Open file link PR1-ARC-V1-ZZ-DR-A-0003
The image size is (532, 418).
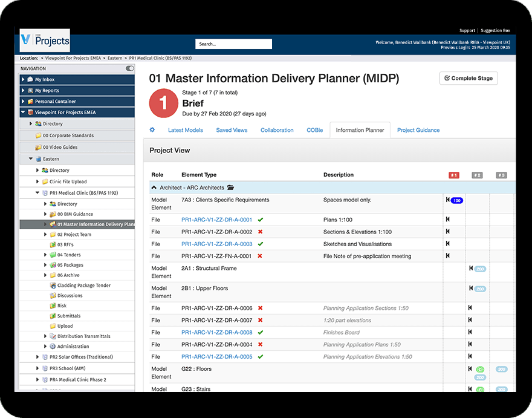[x=217, y=244]
